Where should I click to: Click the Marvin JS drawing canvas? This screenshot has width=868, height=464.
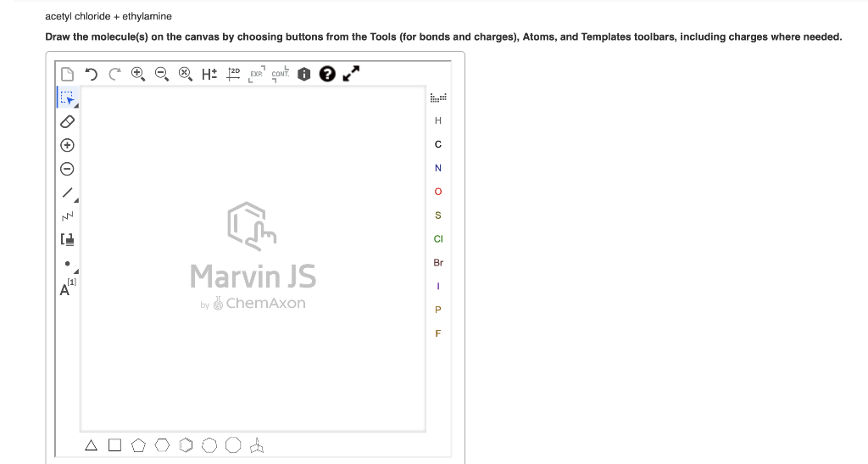tap(253, 259)
